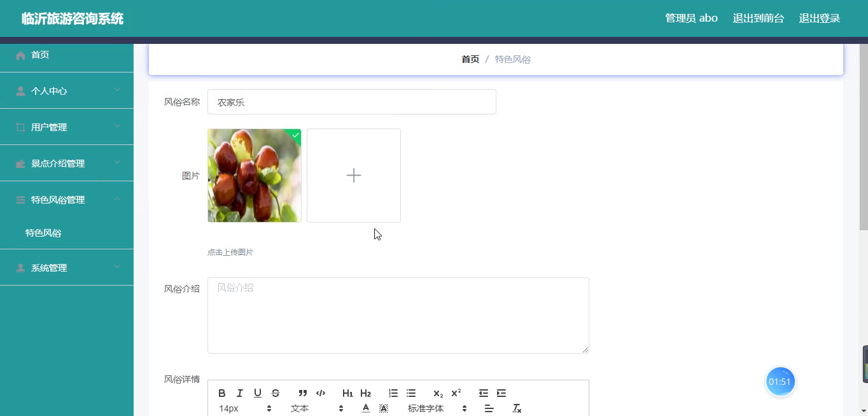Image resolution: width=868 pixels, height=416 pixels.
Task: Toggle underline formatting in the editor
Action: [258, 393]
